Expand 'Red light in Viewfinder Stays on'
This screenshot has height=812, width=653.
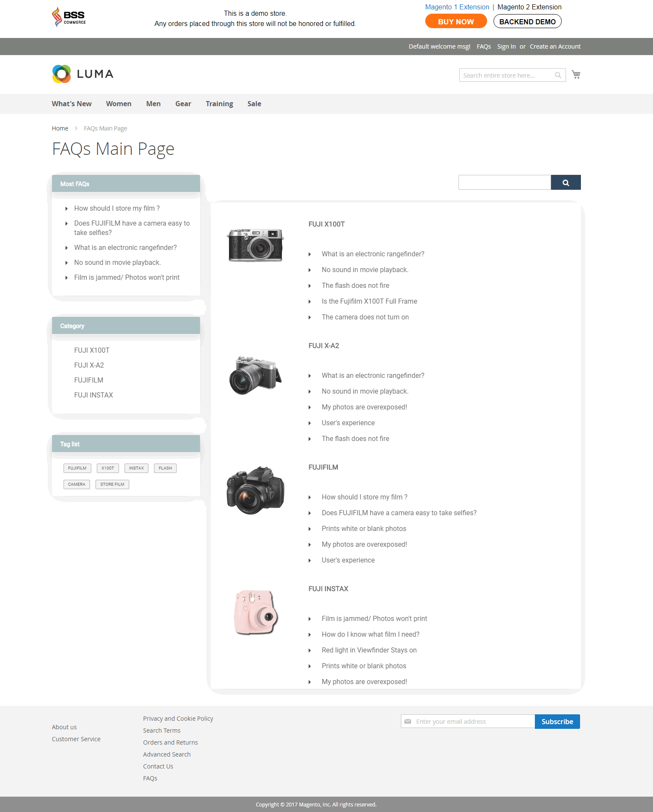click(x=369, y=650)
